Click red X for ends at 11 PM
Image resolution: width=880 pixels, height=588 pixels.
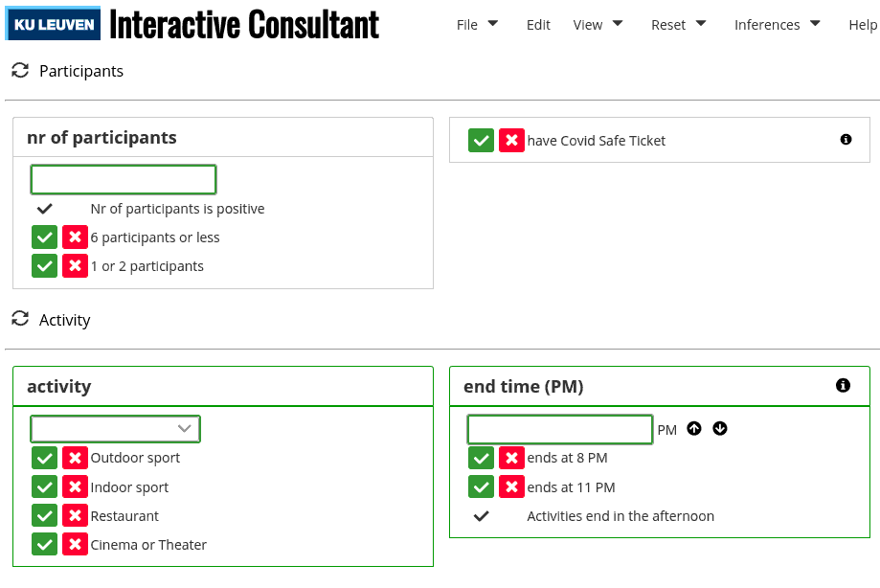point(512,487)
